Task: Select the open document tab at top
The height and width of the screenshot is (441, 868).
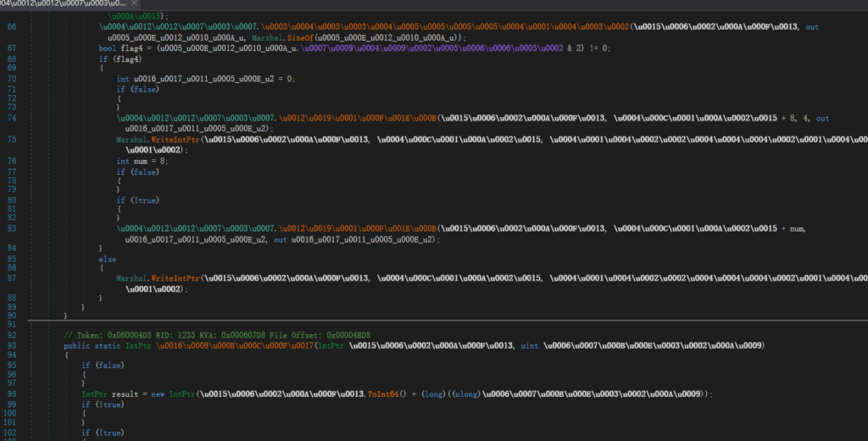Action: [x=59, y=4]
